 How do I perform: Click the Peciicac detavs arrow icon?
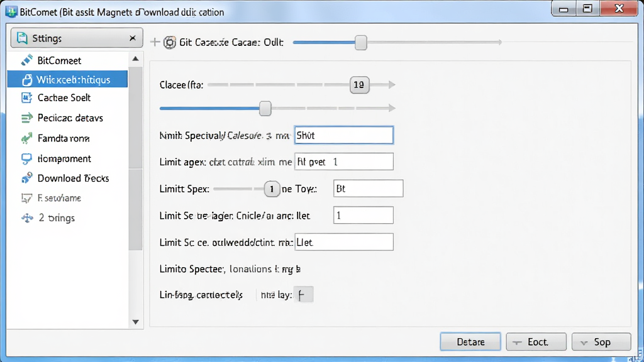click(x=26, y=118)
